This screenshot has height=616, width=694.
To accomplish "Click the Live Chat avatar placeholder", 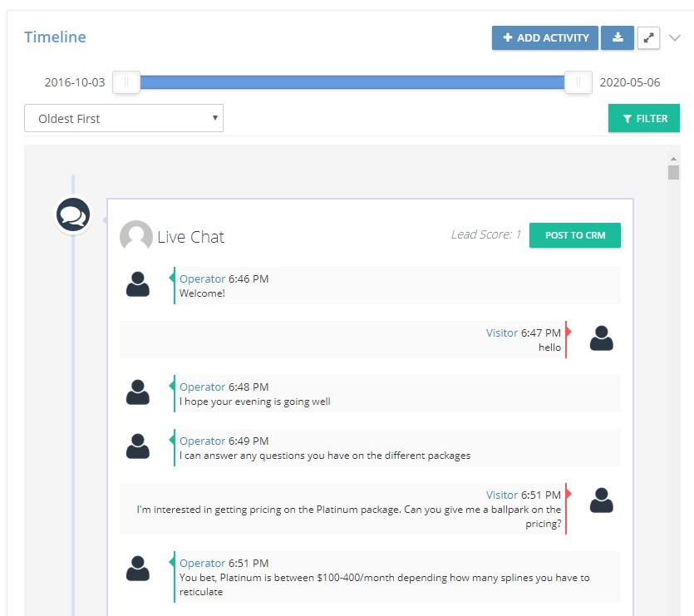I will coord(135,235).
